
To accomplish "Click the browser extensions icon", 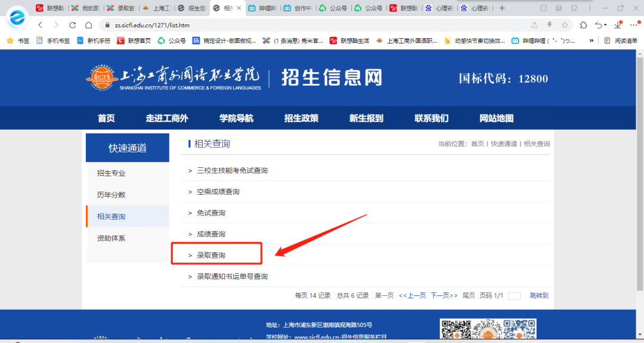I will pyautogui.click(x=583, y=26).
